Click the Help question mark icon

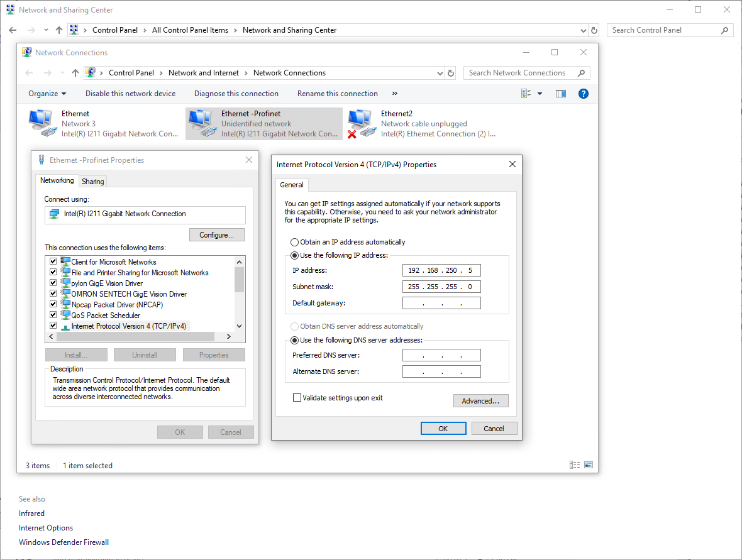(583, 94)
